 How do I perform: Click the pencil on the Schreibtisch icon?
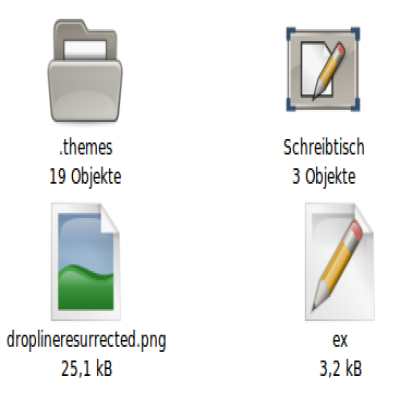[x=328, y=71]
